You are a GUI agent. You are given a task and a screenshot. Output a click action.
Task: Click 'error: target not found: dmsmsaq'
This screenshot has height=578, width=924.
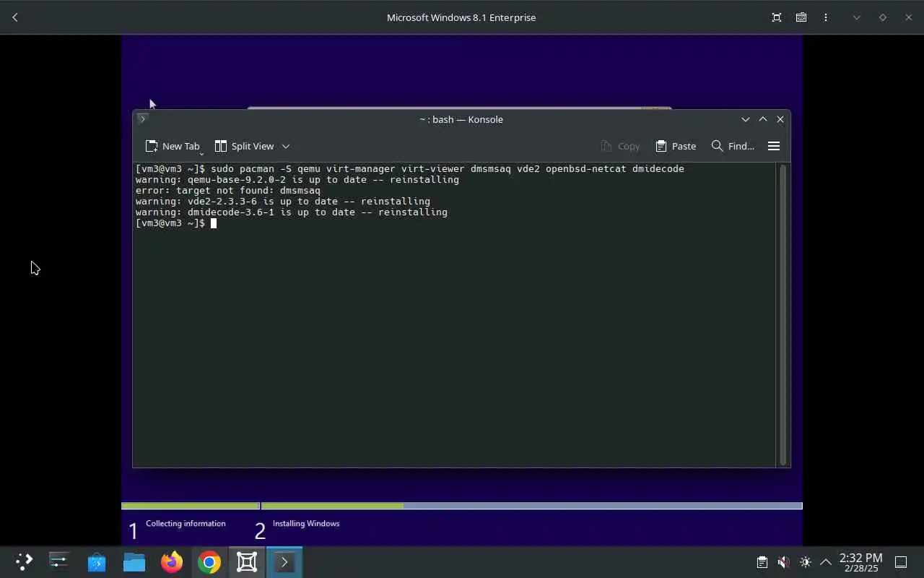(x=228, y=190)
